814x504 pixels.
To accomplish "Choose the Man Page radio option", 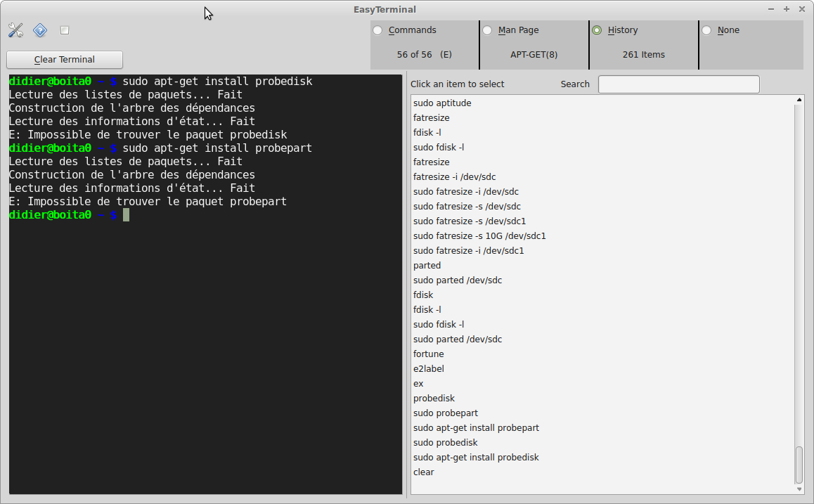I will click(488, 30).
